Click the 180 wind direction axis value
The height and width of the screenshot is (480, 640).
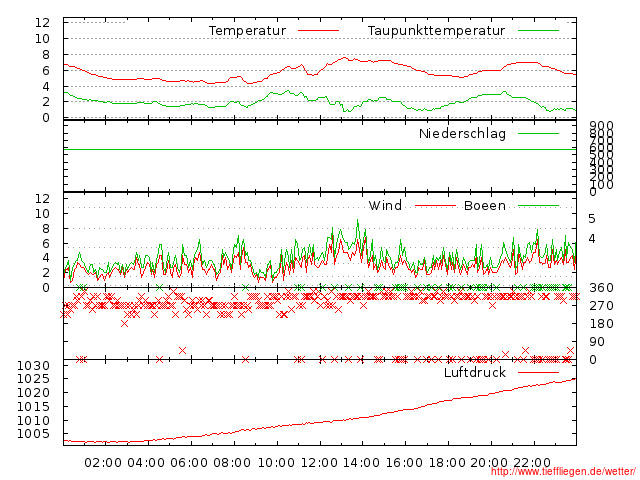[x=601, y=324]
